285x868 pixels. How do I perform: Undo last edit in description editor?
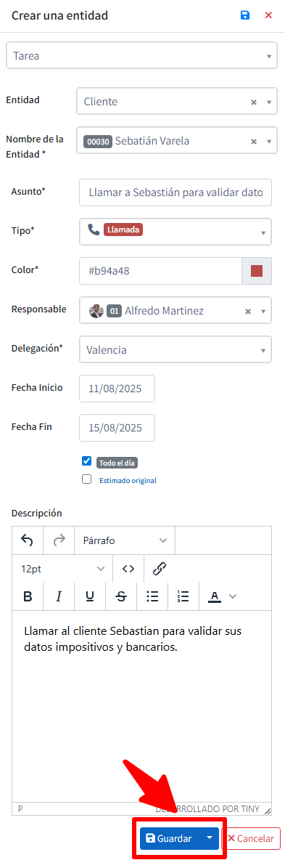(27, 540)
